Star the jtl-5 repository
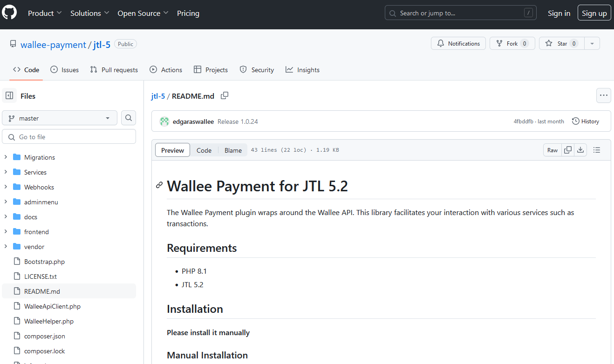The image size is (614, 364). point(561,43)
